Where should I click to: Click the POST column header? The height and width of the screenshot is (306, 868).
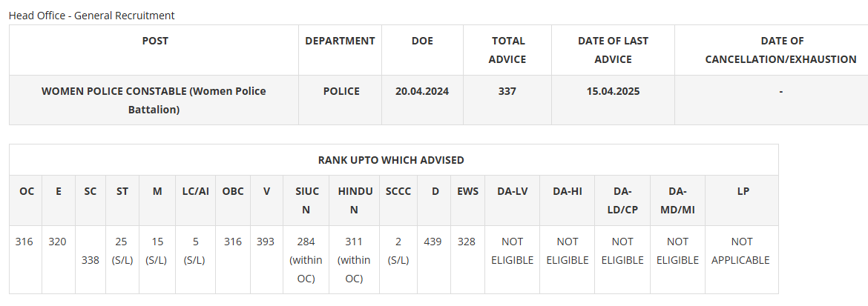154,41
